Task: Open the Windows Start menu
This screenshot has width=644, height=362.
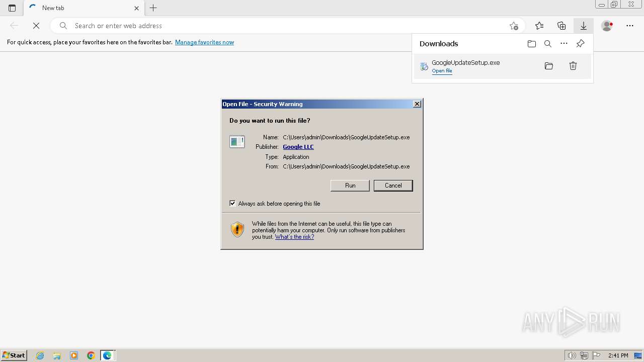Action: click(x=14, y=355)
